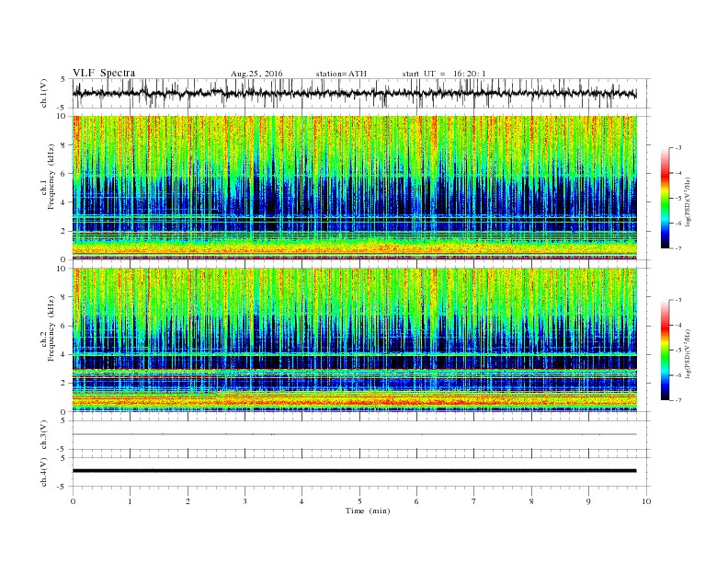Image resolution: width=728 pixels, height=563 pixels.
Task: Click the time axis end label "10"
Action: pos(646,501)
